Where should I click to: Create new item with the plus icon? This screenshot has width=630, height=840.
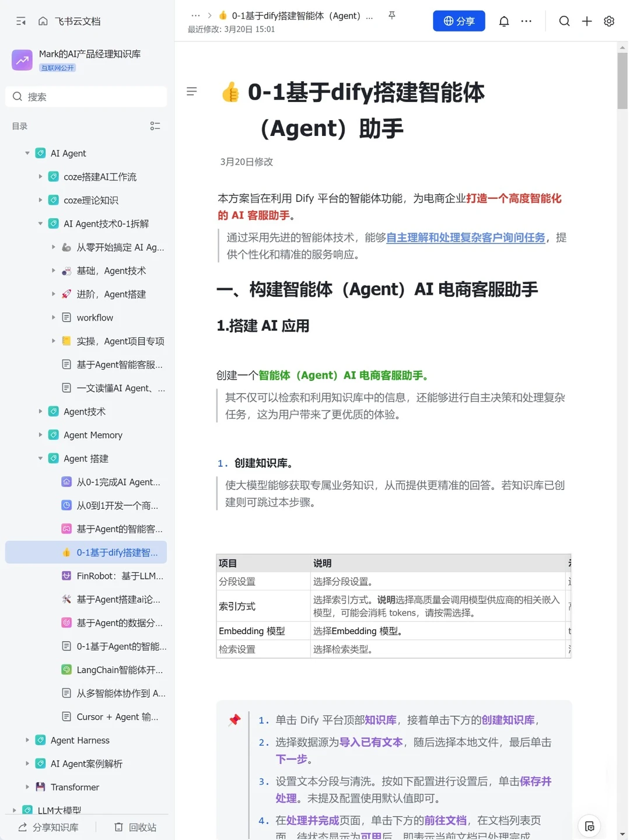[x=587, y=21]
